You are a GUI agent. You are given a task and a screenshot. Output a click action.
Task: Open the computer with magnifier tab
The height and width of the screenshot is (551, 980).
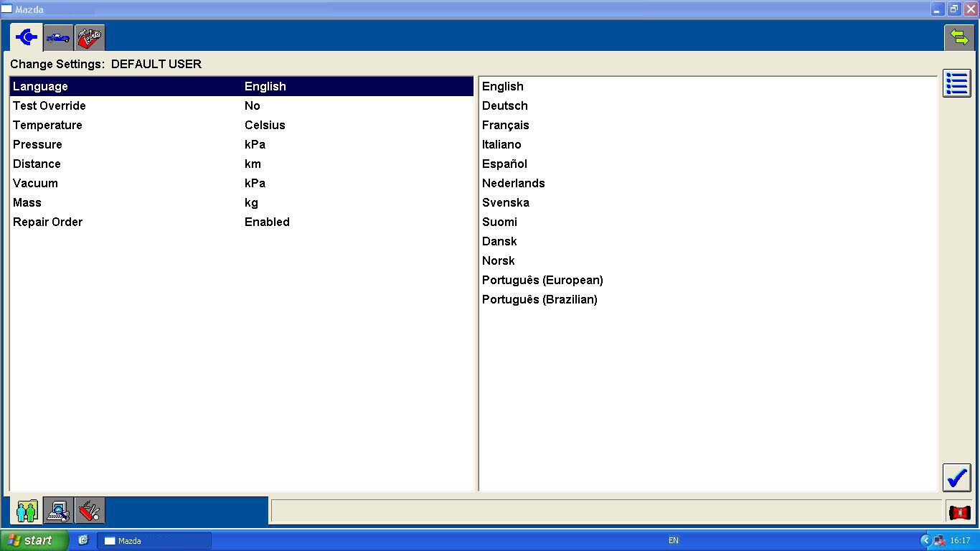pos(58,511)
